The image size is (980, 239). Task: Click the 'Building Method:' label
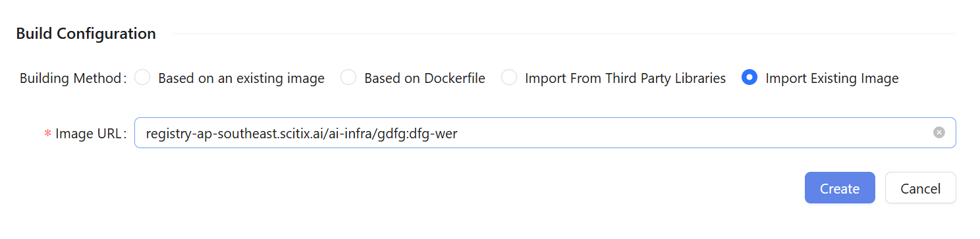click(73, 78)
